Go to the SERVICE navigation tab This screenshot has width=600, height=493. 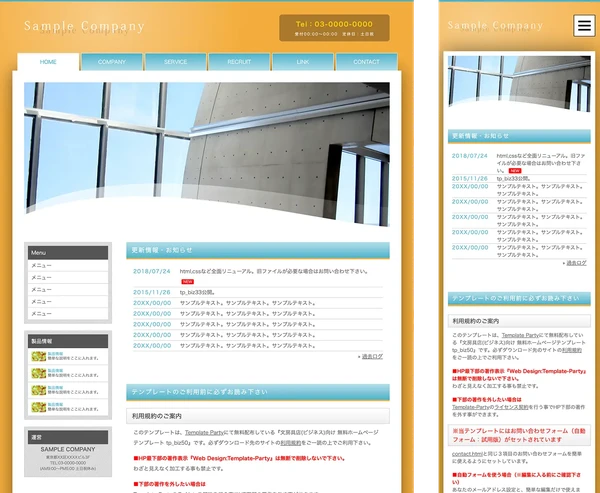coord(176,62)
